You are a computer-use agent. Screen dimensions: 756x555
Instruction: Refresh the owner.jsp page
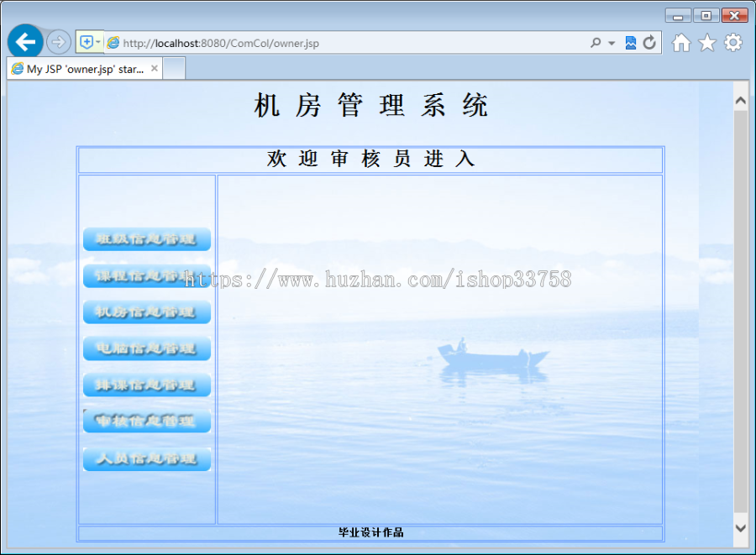coord(648,42)
